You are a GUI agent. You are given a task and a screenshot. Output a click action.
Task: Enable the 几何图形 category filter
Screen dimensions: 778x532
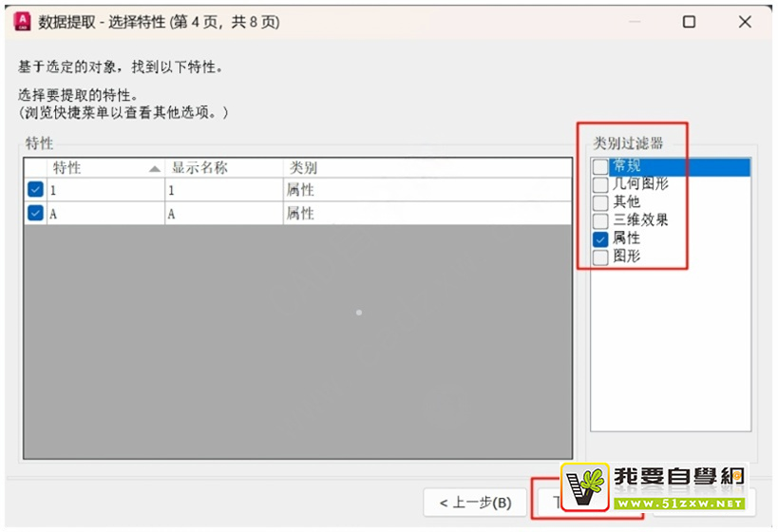tap(600, 184)
